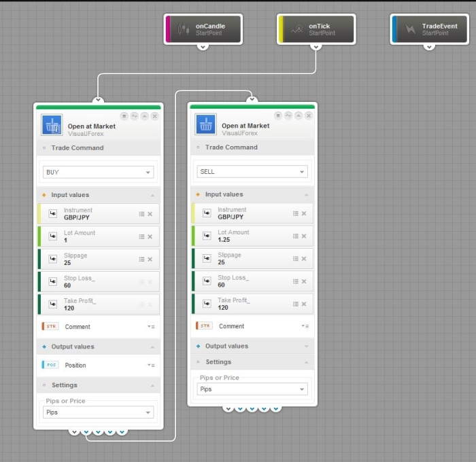Select the onTick StartPoint block
476x462 pixels.
(316, 29)
